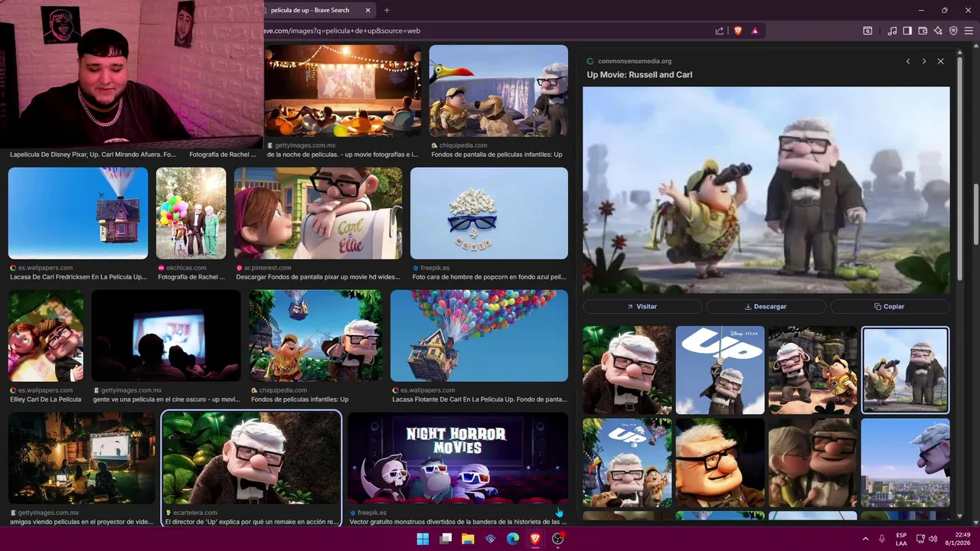Open Kevin, Russell, Dug and Carl image
This screenshot has height=551, width=980.
498,90
